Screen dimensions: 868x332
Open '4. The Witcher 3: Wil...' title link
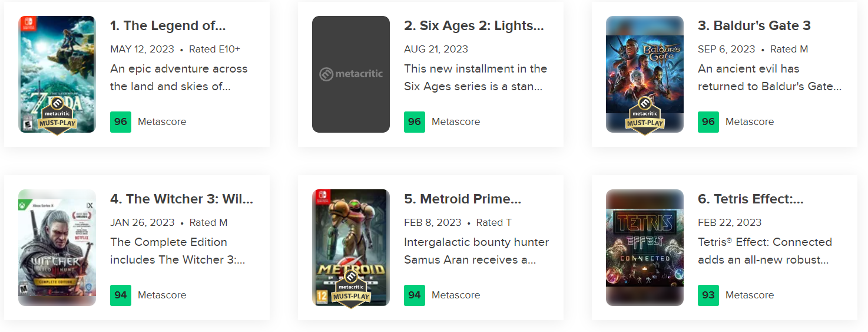181,199
